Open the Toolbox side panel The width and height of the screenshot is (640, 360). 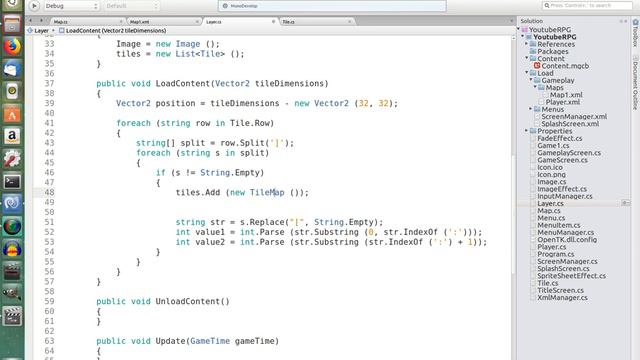pyautogui.click(x=635, y=33)
